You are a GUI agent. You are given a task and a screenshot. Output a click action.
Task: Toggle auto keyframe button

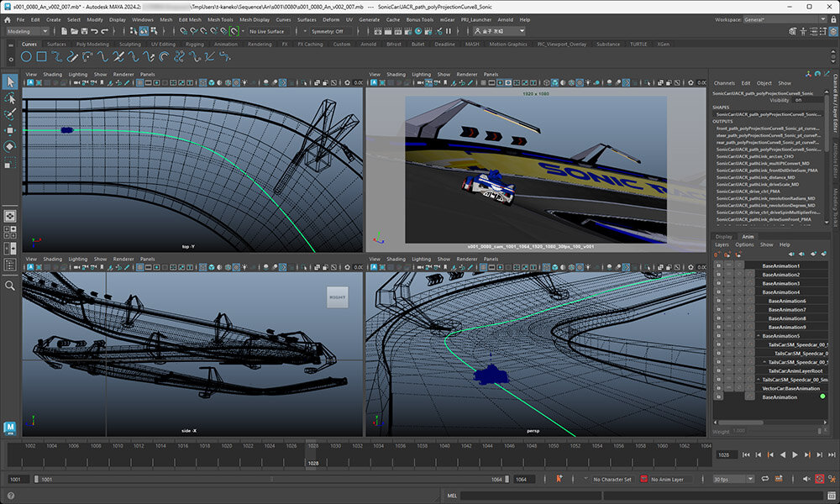coord(819,479)
